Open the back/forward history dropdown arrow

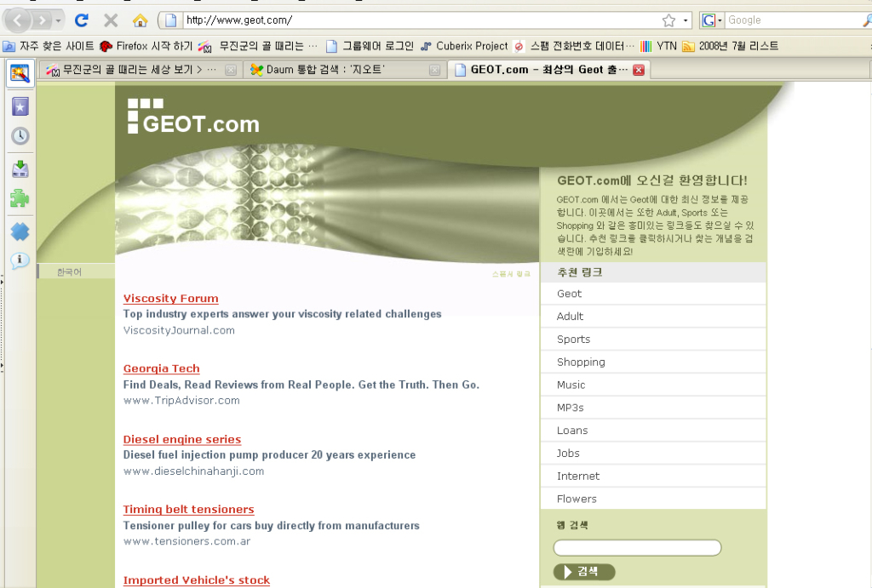[x=59, y=21]
